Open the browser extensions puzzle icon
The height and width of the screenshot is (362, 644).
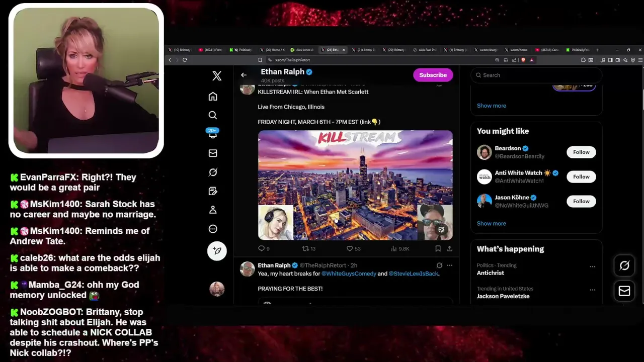click(x=583, y=60)
